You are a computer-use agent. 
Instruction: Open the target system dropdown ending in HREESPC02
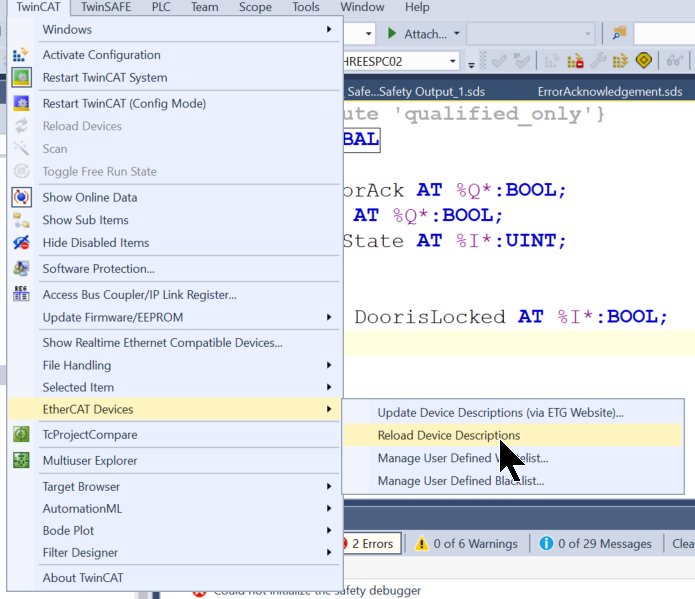click(x=453, y=61)
